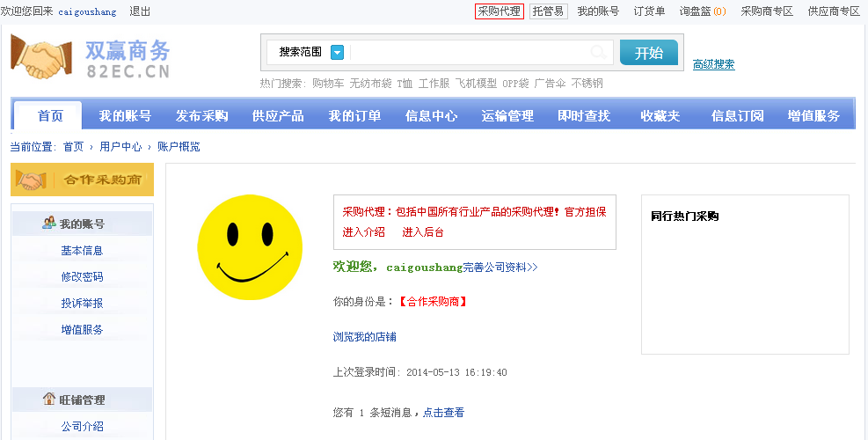Select hot search term 飞机模型
This screenshot has height=440, width=868.
click(x=476, y=83)
